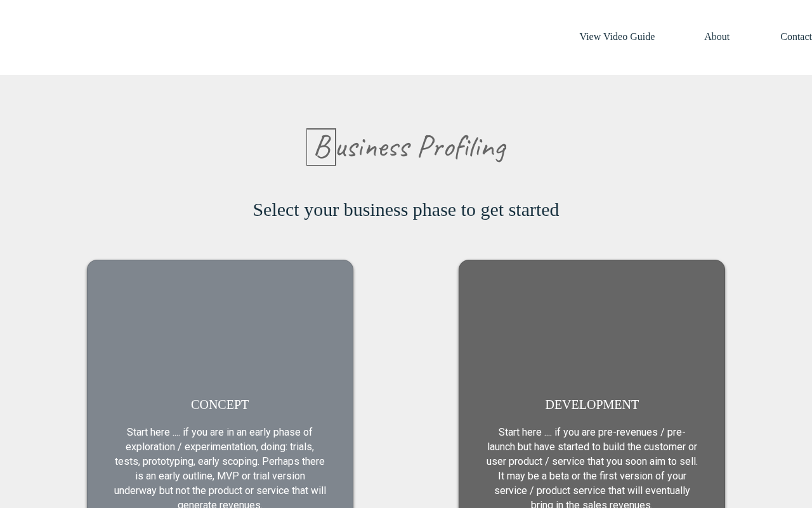Click the "MVP or trial version" line
The image size is (812, 508).
tap(219, 476)
